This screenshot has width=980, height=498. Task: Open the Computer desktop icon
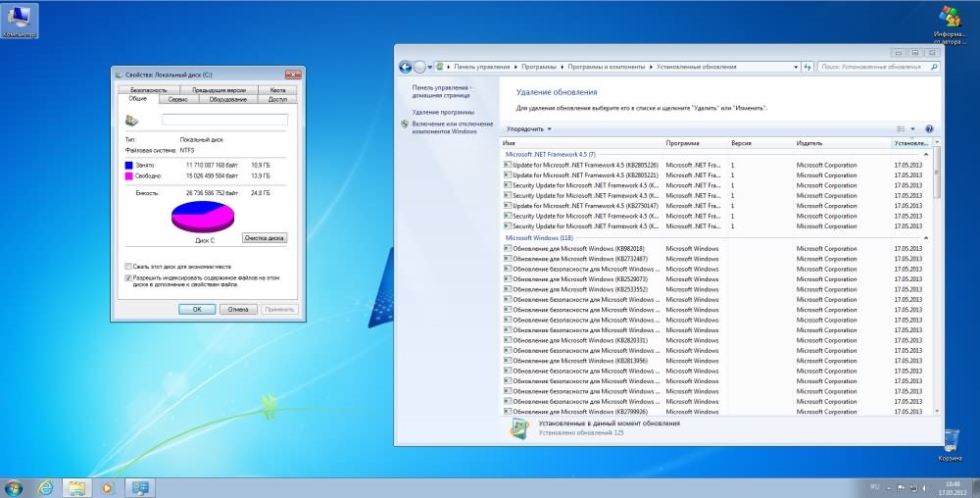pos(19,19)
